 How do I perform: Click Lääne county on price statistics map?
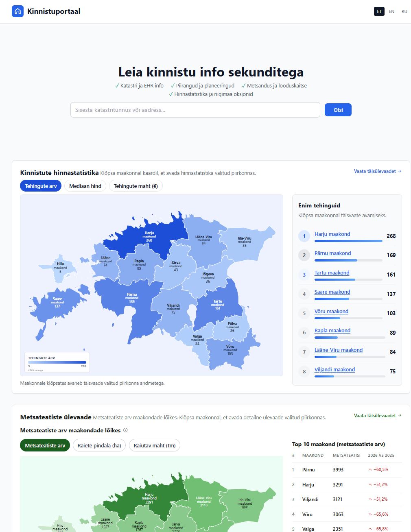tap(105, 261)
